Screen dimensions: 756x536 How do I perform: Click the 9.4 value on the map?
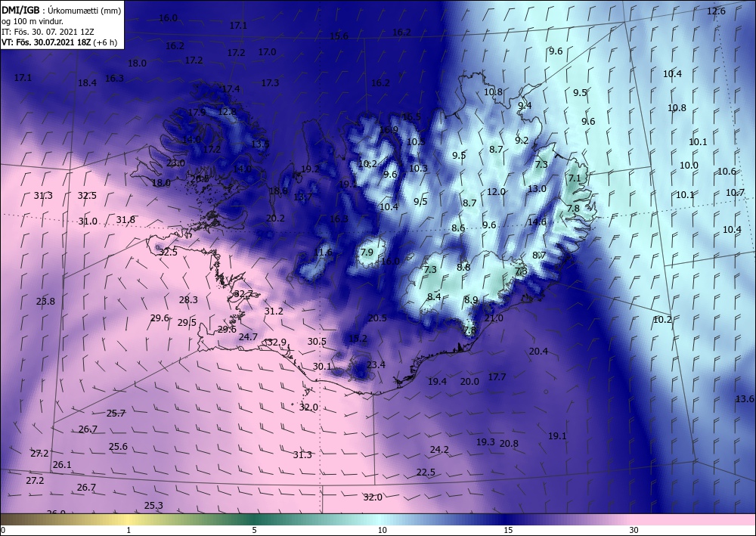[x=525, y=105]
